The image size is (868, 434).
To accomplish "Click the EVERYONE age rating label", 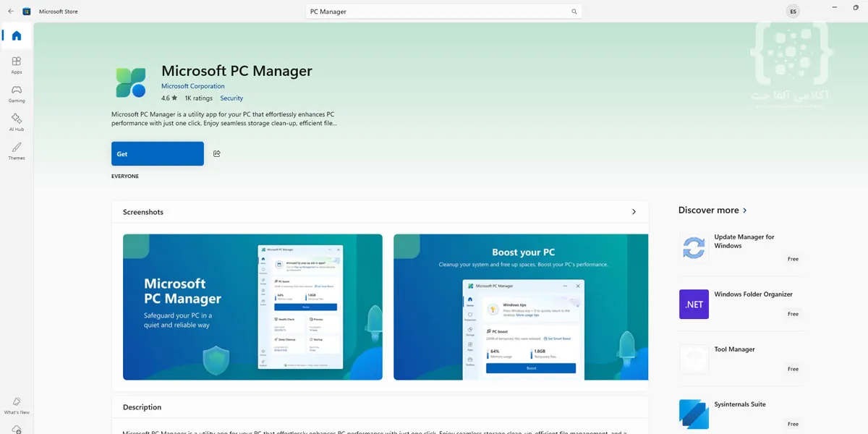I will point(125,176).
